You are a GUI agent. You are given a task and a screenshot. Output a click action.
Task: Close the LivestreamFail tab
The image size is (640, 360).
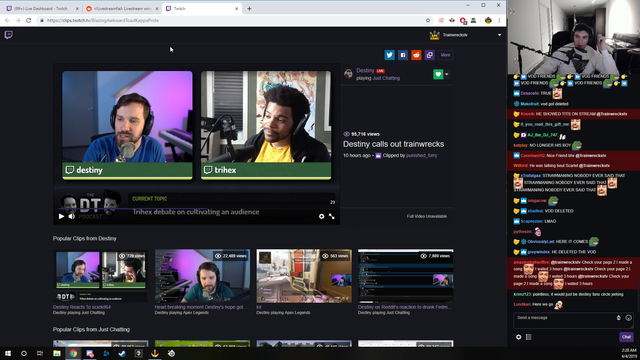click(x=157, y=9)
